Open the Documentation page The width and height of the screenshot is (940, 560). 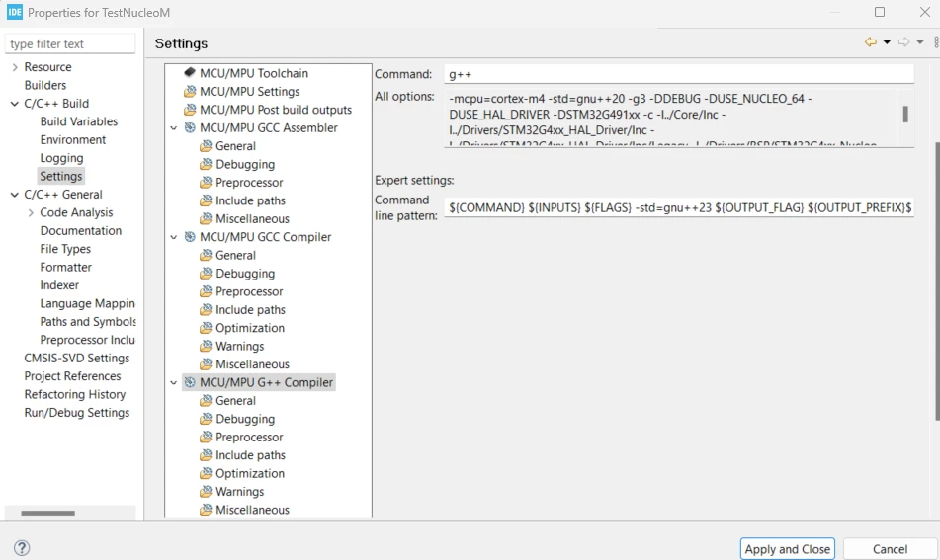(80, 230)
